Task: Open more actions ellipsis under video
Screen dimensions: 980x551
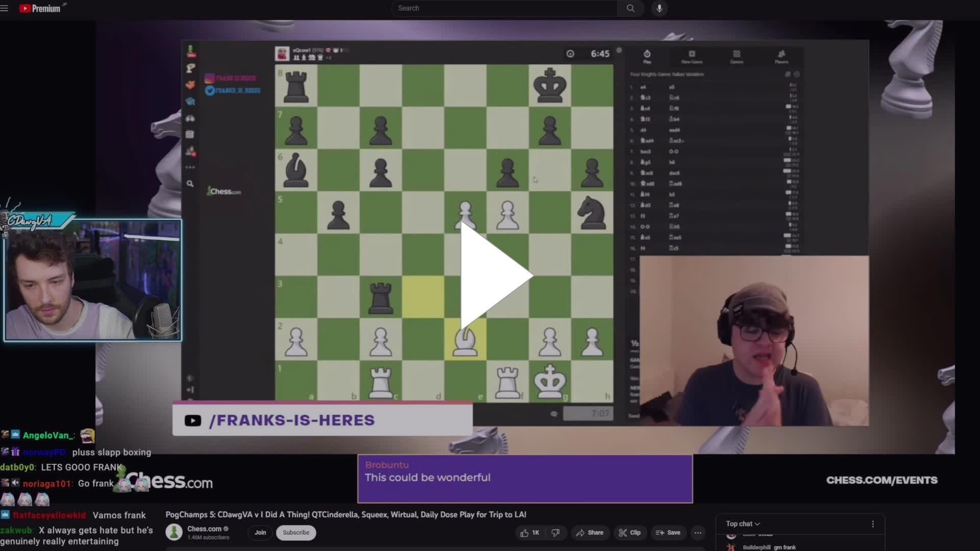Action: pyautogui.click(x=698, y=533)
